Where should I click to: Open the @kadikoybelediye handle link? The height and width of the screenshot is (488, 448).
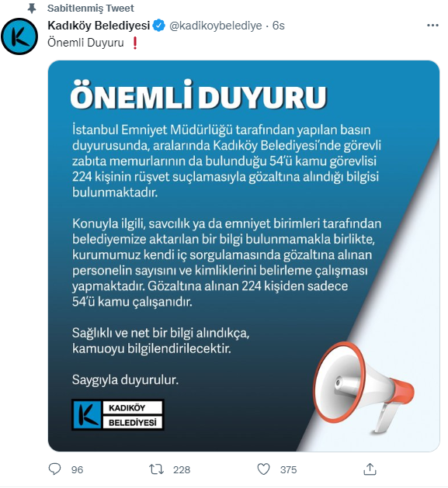[216, 26]
